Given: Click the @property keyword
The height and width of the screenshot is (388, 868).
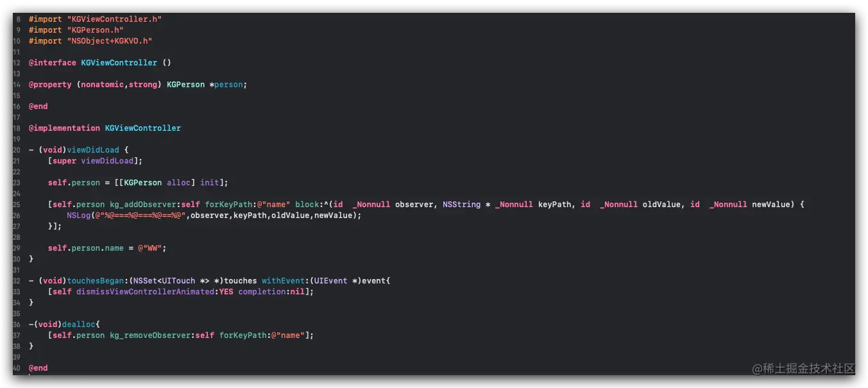Looking at the screenshot, I should click(50, 85).
